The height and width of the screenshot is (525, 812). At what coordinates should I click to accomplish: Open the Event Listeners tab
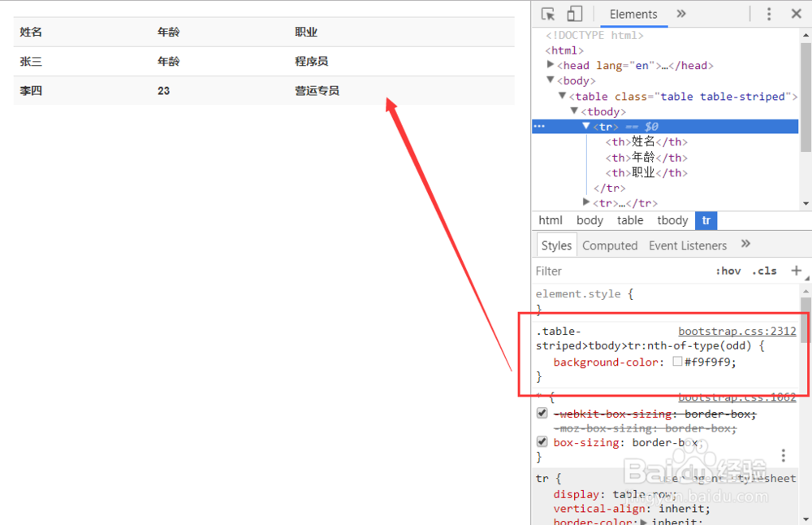coord(687,245)
